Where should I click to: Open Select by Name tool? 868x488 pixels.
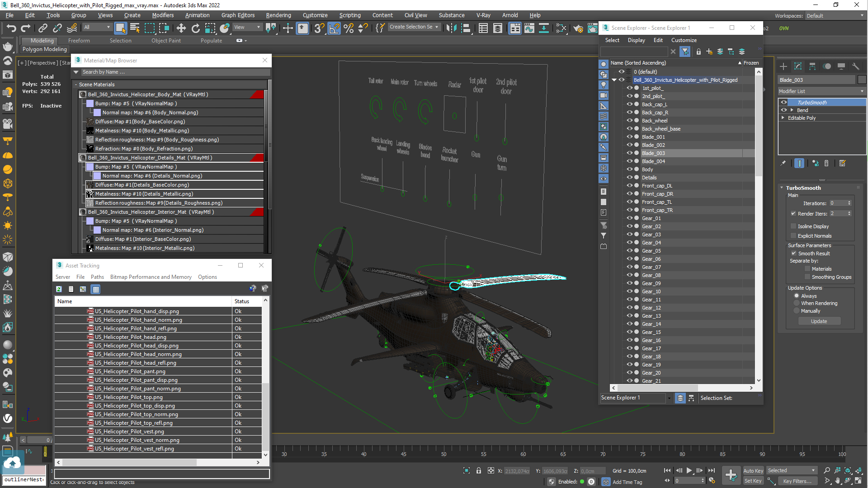click(x=135, y=28)
